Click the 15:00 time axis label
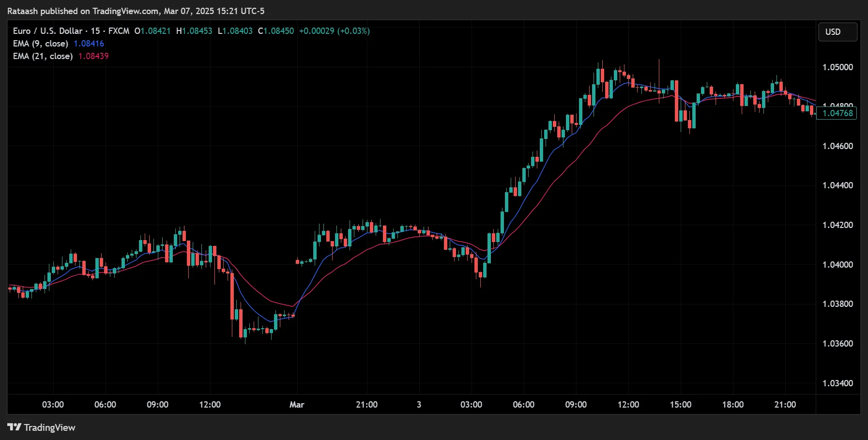Image resolution: width=868 pixels, height=440 pixels. coord(680,405)
